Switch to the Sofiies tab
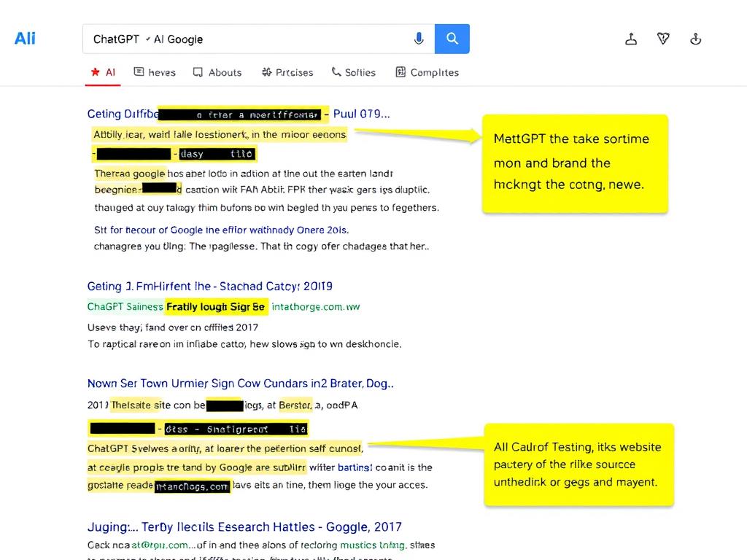The height and width of the screenshot is (560, 747). 353,72
